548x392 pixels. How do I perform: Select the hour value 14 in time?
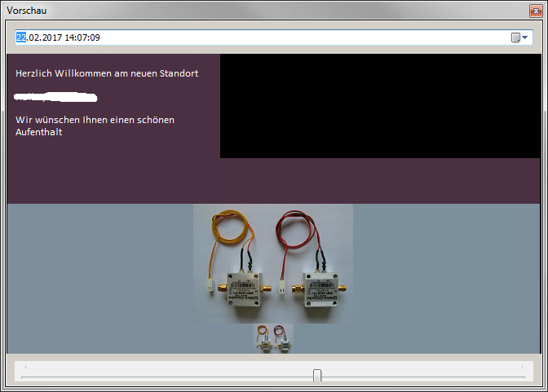pyautogui.click(x=71, y=37)
